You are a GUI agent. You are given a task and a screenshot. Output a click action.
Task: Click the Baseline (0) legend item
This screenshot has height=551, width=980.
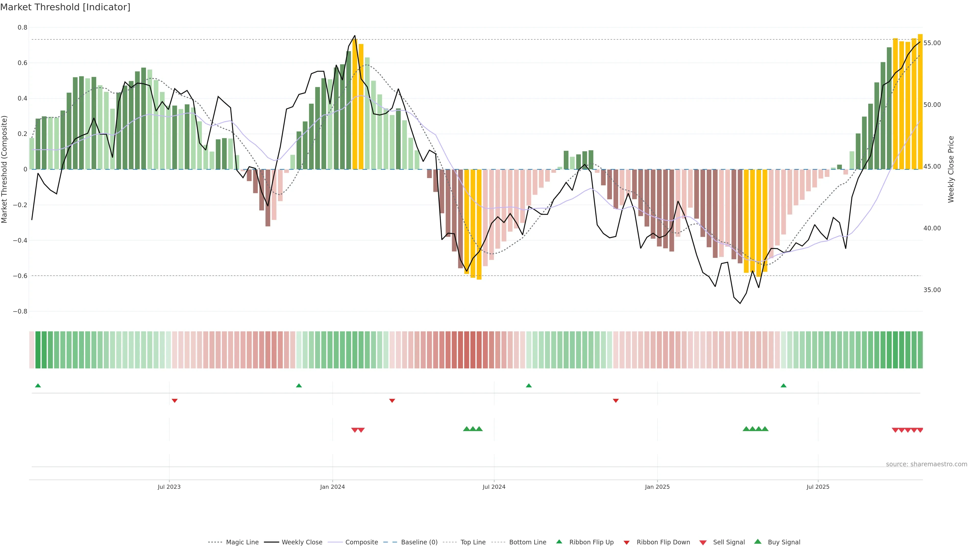coord(419,542)
